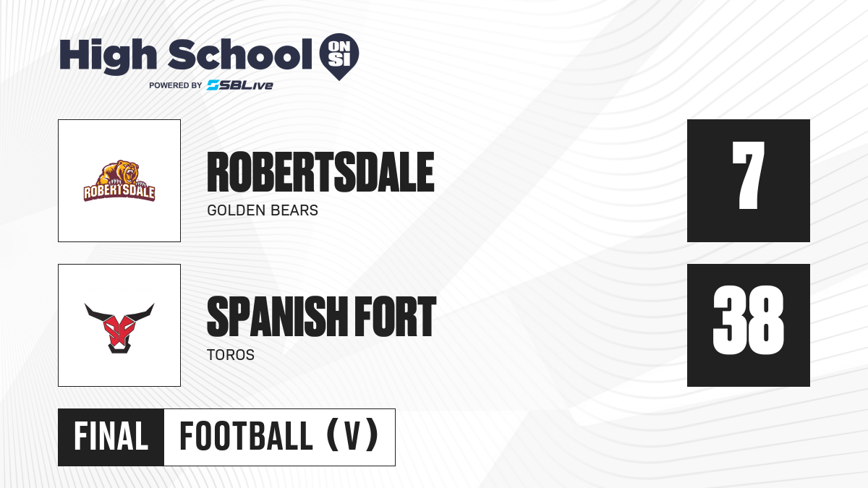The image size is (868, 488).
Task: Select the SPANISH FORT team name
Action: click(321, 317)
